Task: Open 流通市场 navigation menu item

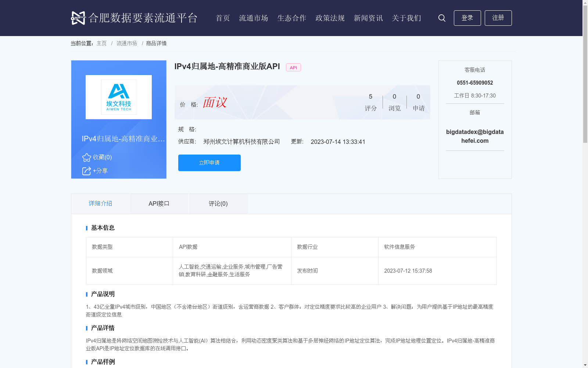Action: pos(254,18)
